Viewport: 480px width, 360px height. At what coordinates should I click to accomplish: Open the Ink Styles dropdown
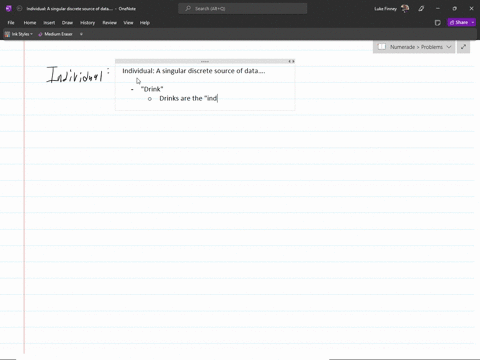[x=19, y=34]
